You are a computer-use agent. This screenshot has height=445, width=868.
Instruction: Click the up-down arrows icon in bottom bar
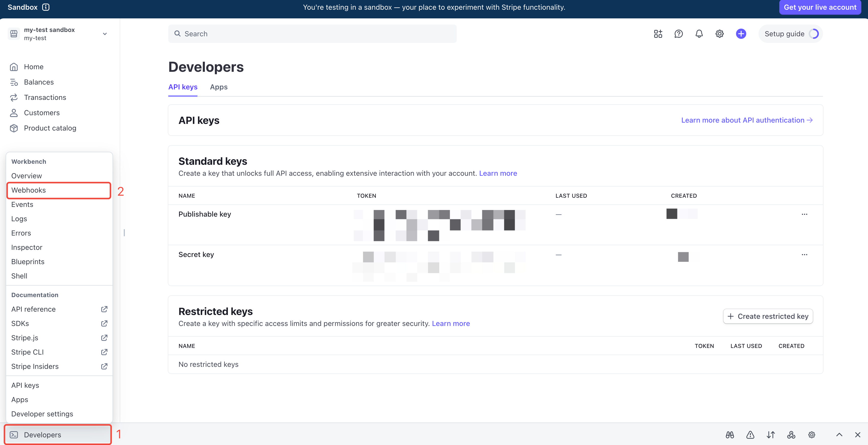point(771,435)
